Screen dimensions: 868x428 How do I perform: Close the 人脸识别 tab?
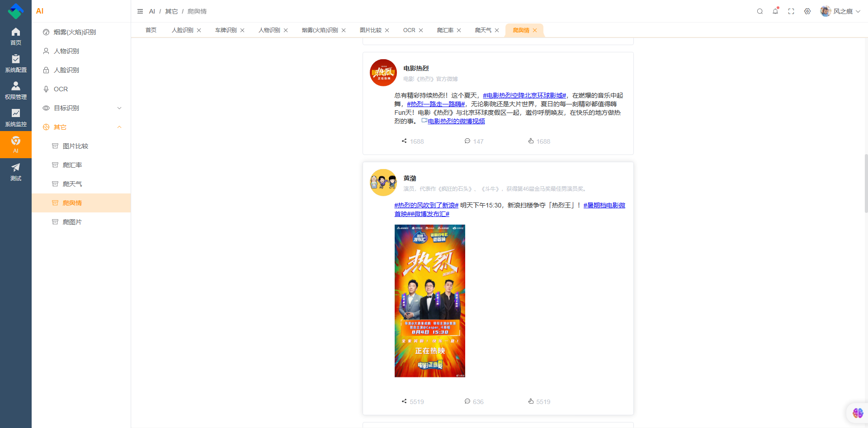[199, 30]
